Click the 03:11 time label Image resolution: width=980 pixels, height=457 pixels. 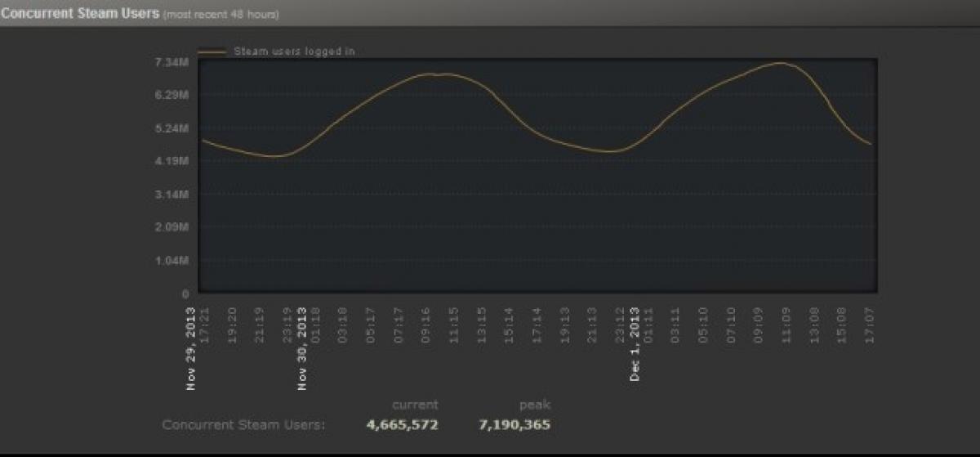click(676, 325)
